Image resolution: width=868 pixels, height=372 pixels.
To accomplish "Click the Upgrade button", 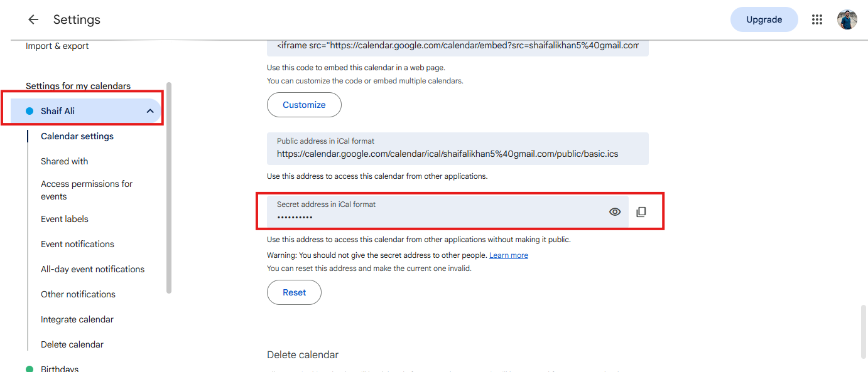I will pyautogui.click(x=764, y=19).
